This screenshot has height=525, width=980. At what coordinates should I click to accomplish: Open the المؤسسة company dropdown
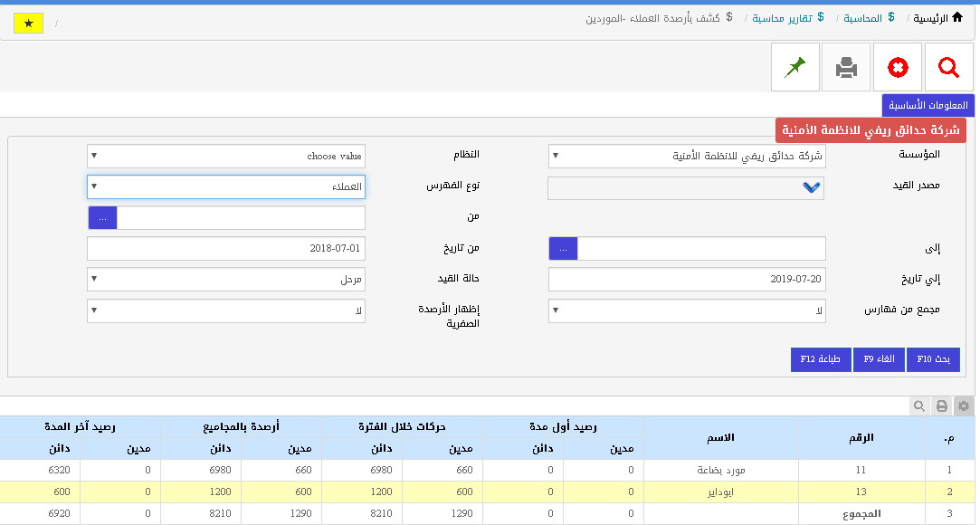tap(687, 156)
